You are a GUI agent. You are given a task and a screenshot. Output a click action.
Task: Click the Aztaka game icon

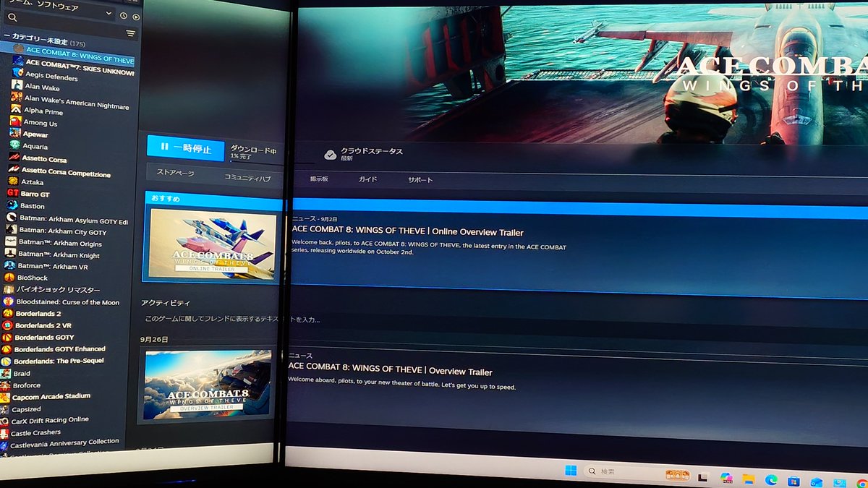tap(13, 181)
